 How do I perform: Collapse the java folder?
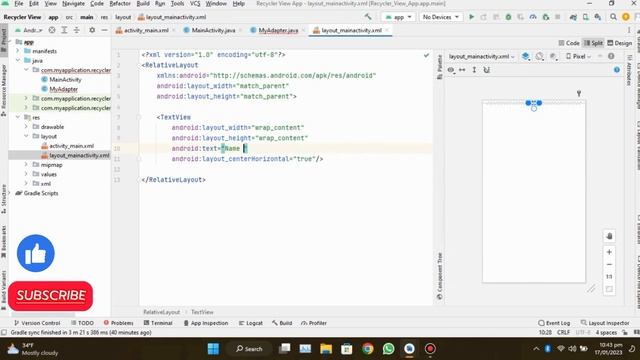click(18, 60)
